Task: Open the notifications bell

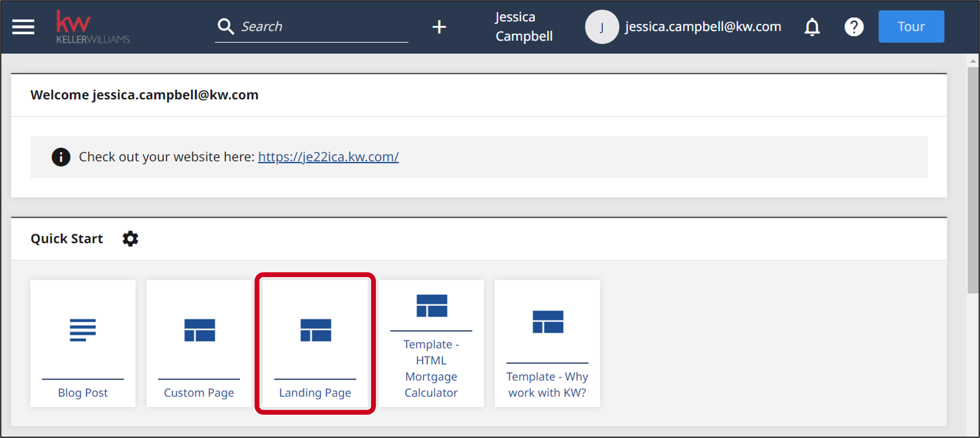Action: (x=812, y=27)
